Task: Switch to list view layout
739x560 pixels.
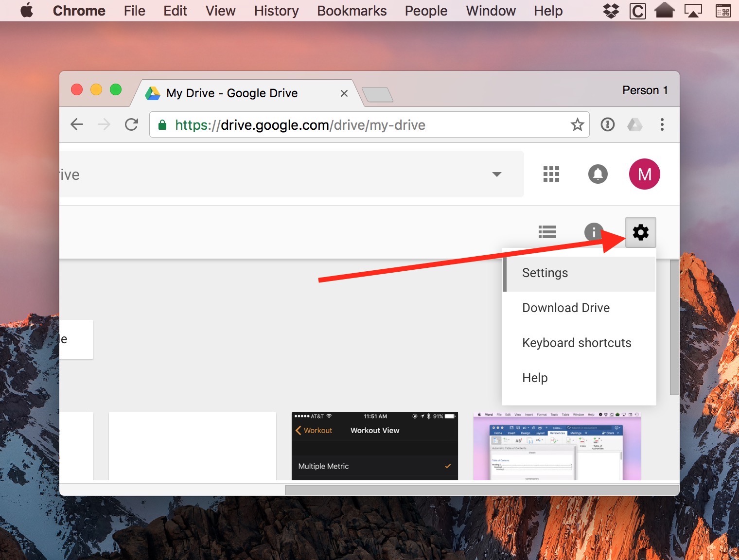Action: (x=547, y=232)
